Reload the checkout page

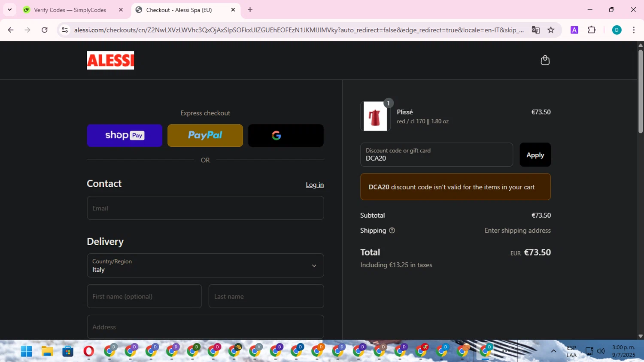click(x=45, y=30)
